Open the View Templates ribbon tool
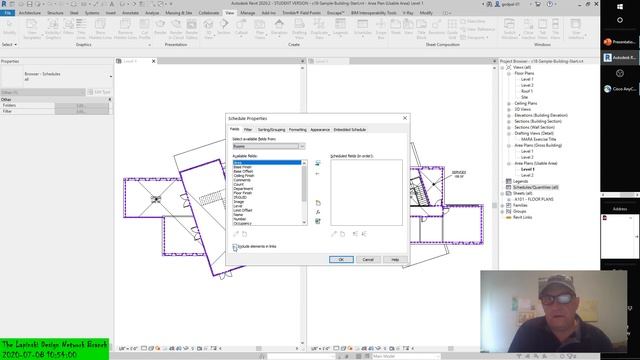Image resolution: width=640 pixels, height=360 pixels. [32, 29]
